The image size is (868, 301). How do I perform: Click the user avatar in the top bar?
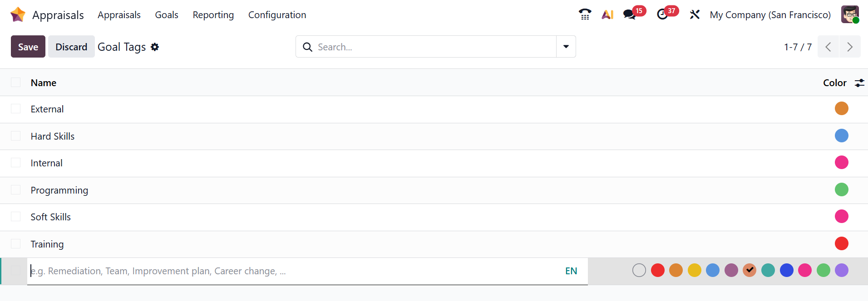[x=849, y=15]
